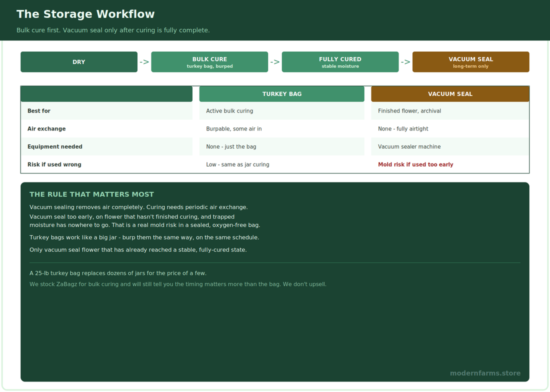Click the 'Active bulk curing' cell
550x392 pixels.
coord(281,111)
